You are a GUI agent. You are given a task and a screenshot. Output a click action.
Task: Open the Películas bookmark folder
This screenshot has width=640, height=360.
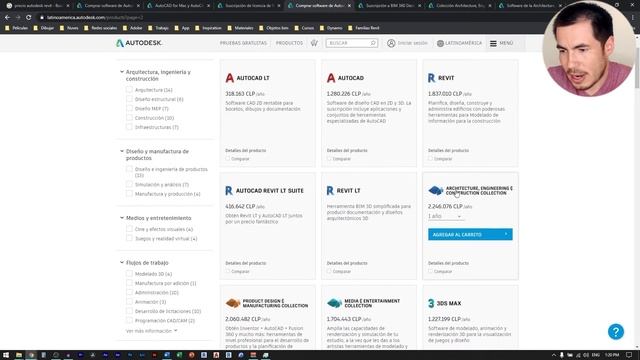(16, 28)
